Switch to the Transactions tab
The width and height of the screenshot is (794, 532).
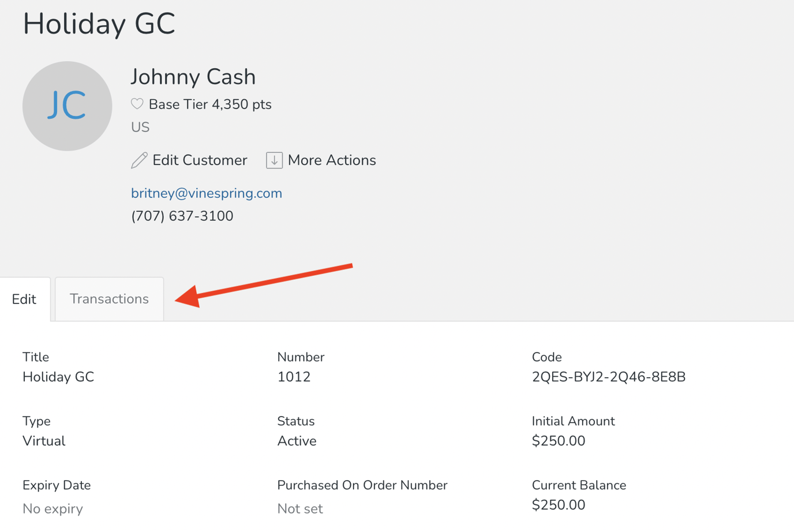click(x=108, y=299)
